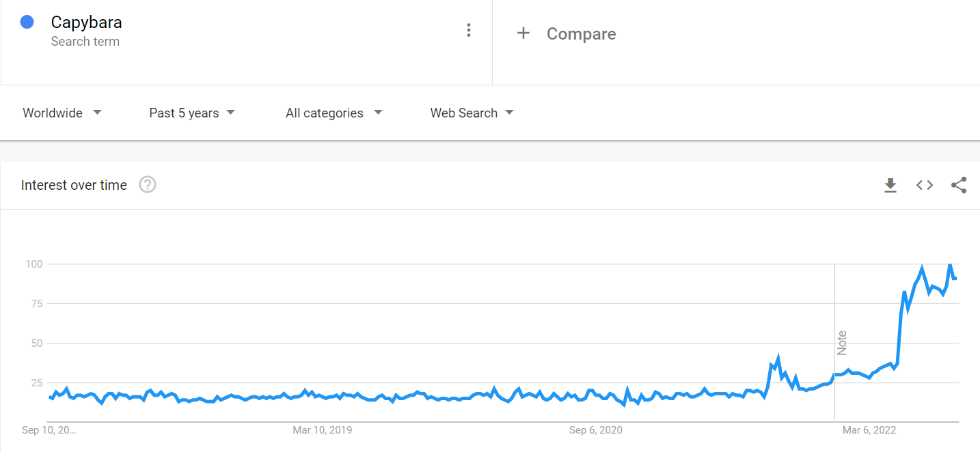Click the Compare text to add a term
Viewport: 980px width, 452px height.
[x=581, y=34]
